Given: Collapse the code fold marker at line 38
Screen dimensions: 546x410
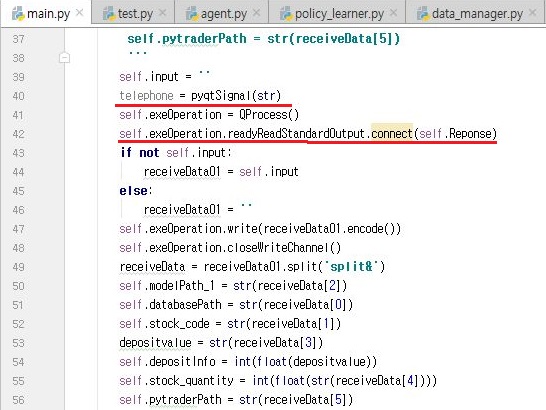Looking at the screenshot, I should (64, 57).
